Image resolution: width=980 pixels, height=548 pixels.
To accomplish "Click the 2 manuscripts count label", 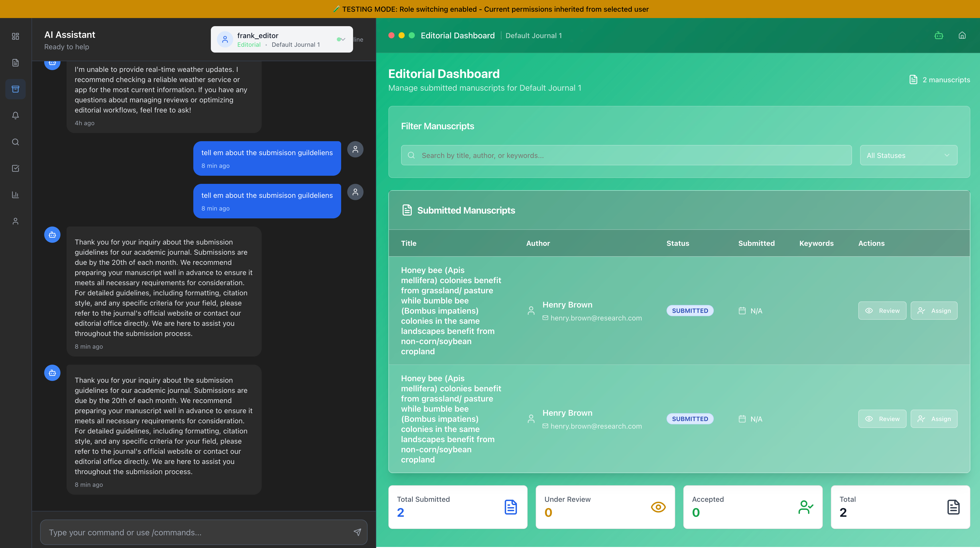I will point(946,79).
